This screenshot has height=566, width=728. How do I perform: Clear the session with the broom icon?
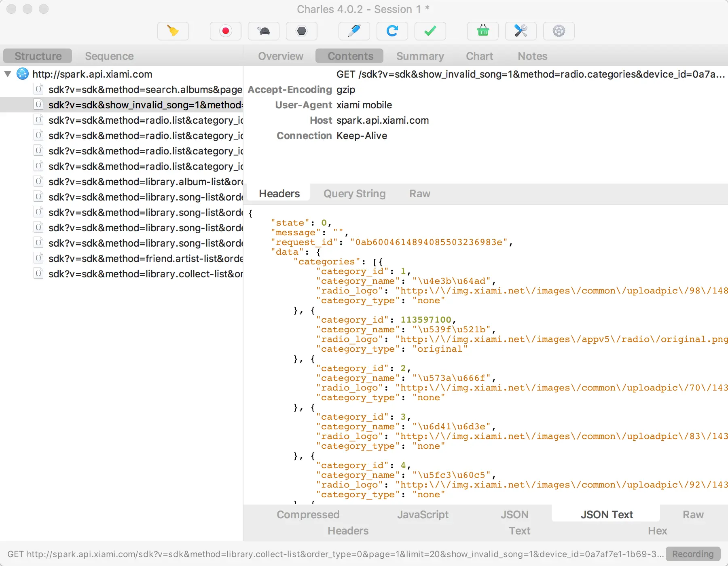coord(173,31)
